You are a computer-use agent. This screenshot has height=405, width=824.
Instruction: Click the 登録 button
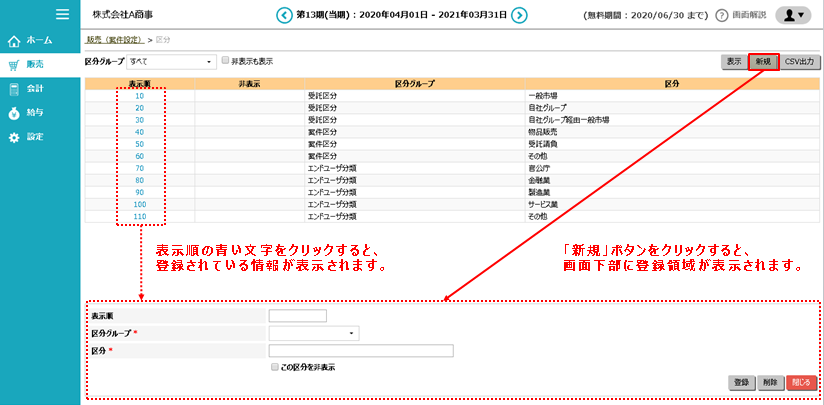(742, 383)
